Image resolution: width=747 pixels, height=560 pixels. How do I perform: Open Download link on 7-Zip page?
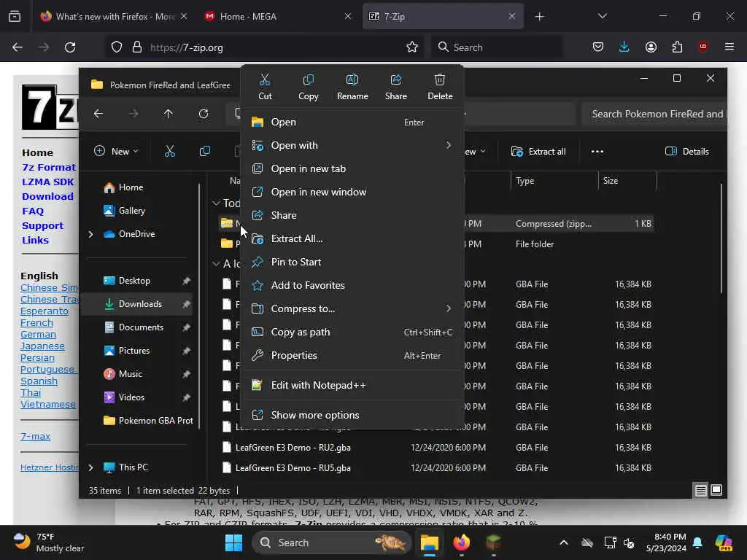point(47,196)
